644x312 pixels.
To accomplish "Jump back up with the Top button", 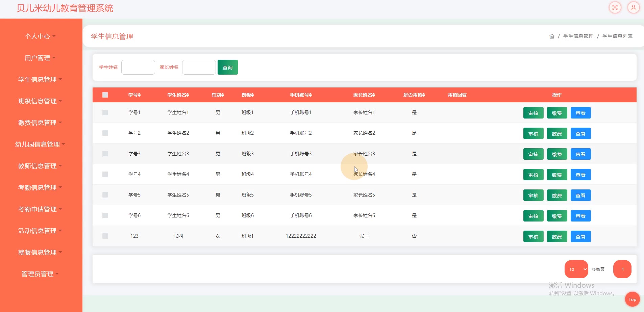I will pyautogui.click(x=632, y=299).
